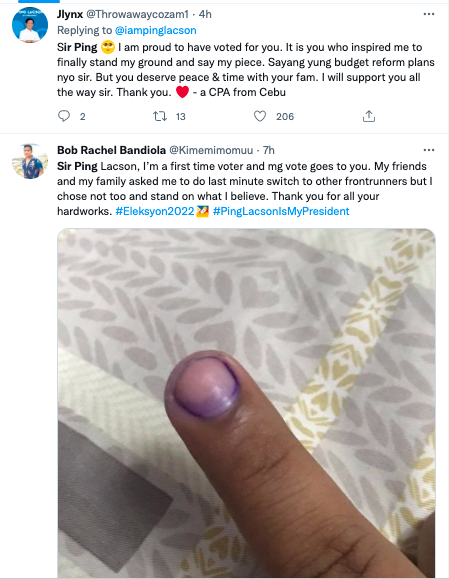Open the 7h timestamp on Bandiola's tweet
This screenshot has height=579, width=449.
268,150
